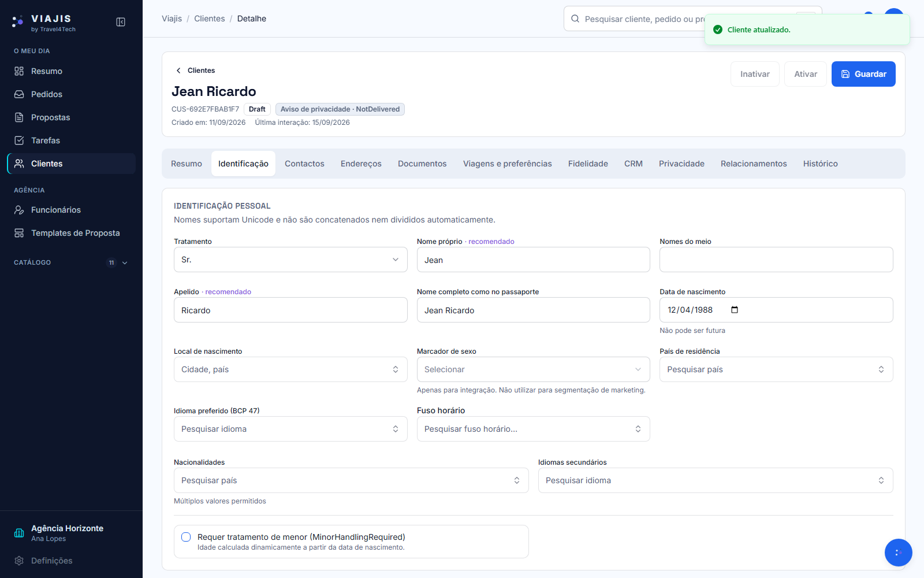
Task: Open Templates de Proposta icon
Action: 19,233
